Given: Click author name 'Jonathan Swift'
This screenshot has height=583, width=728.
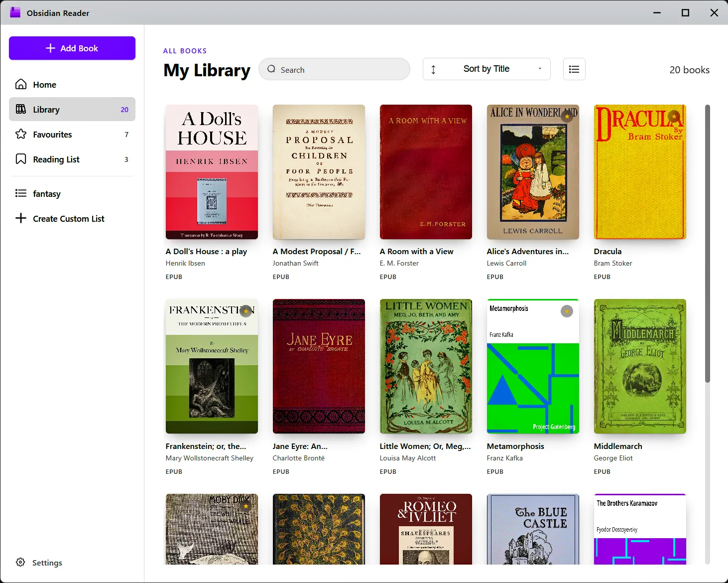Looking at the screenshot, I should pos(295,263).
